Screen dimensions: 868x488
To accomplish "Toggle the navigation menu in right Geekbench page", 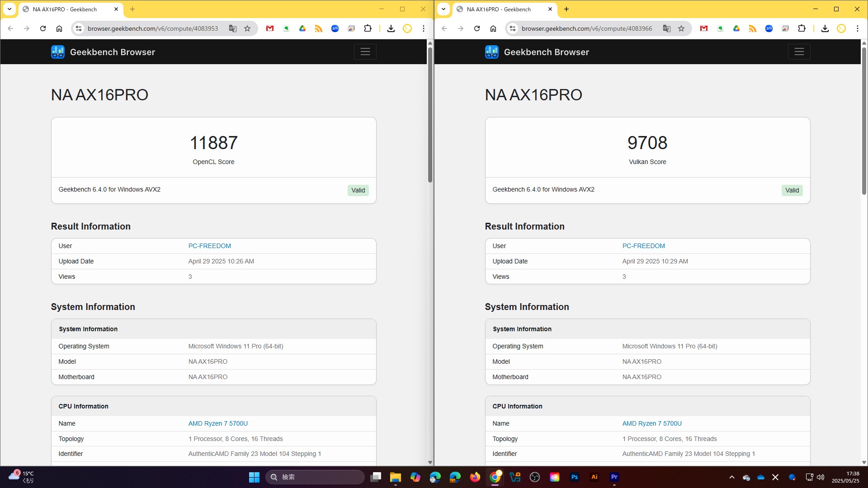I will click(799, 52).
